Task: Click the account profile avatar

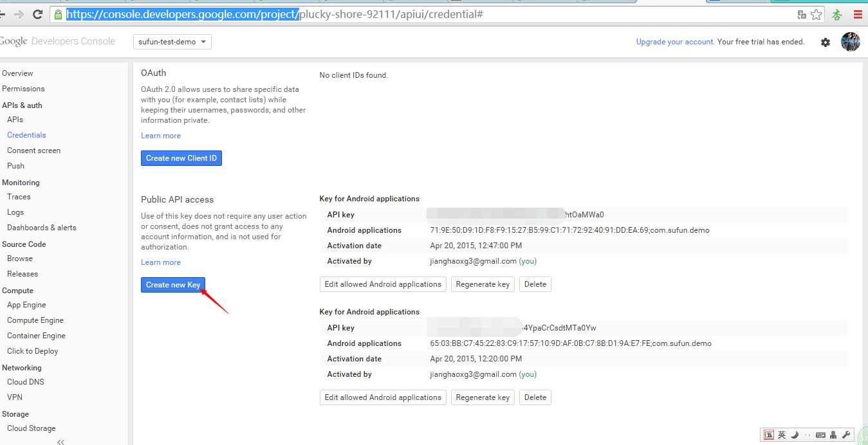Action: [x=851, y=42]
